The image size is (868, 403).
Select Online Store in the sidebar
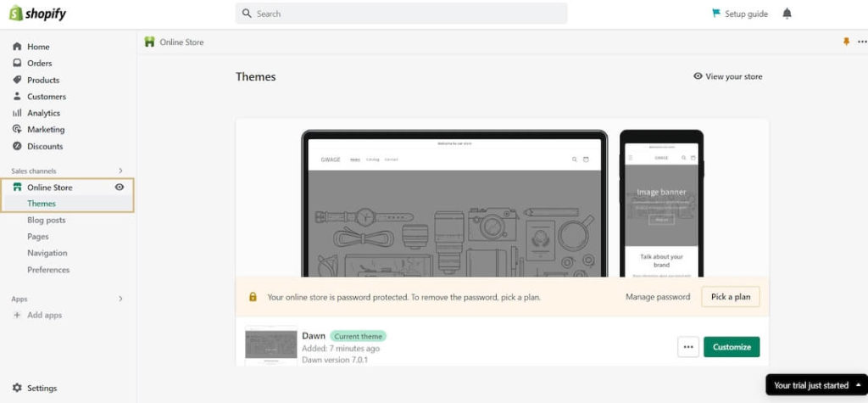tap(50, 188)
